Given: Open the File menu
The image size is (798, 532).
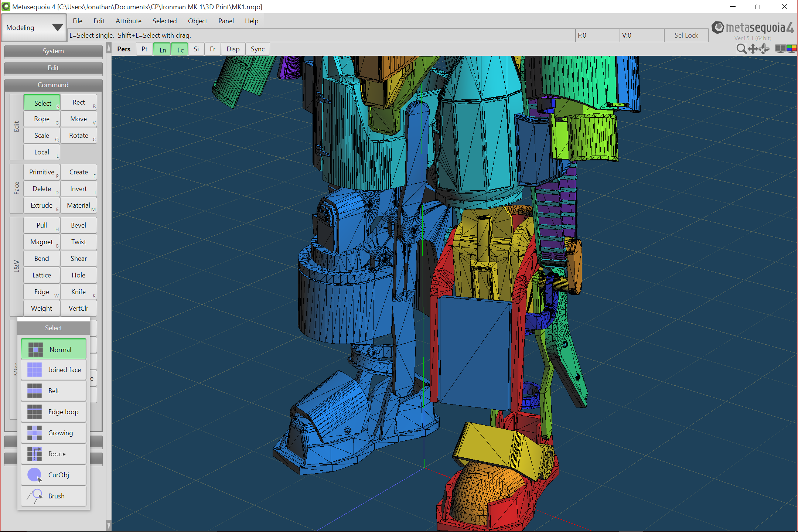Looking at the screenshot, I should tap(78, 21).
